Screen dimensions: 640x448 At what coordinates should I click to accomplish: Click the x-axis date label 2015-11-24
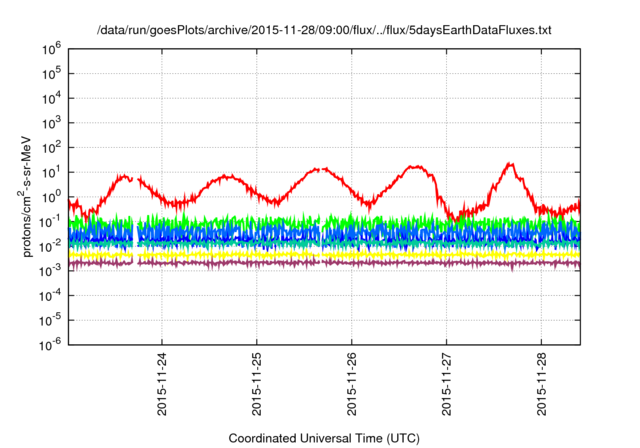click(x=162, y=384)
